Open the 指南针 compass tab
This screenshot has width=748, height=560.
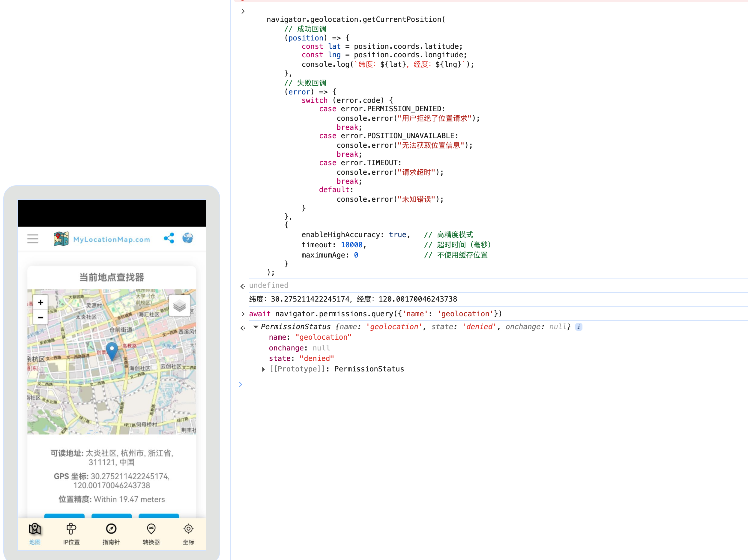pos(111,534)
